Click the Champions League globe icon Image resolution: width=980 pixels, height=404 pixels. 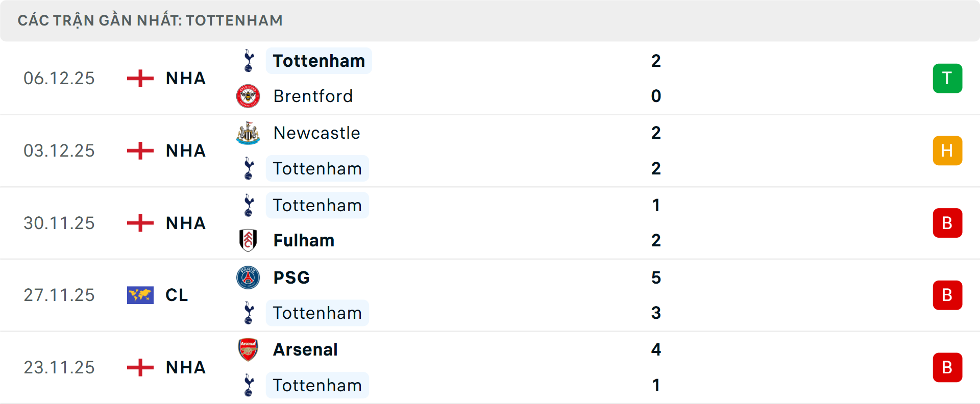coord(140,294)
